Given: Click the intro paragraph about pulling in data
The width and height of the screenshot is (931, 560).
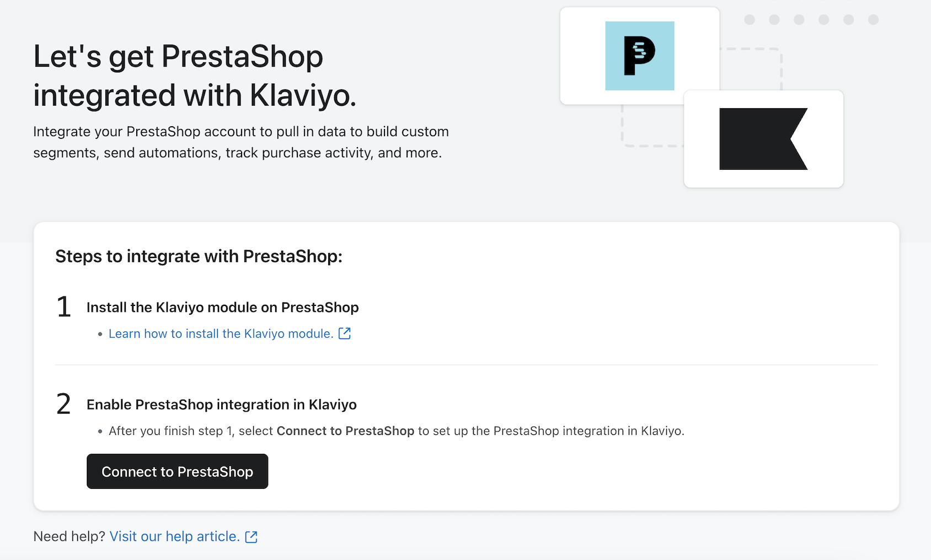Looking at the screenshot, I should 240,142.
